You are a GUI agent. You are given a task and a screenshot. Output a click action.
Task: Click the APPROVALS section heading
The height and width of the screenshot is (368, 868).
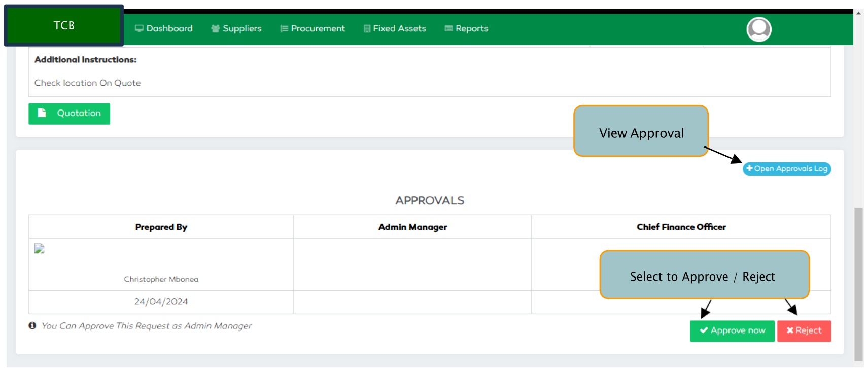[x=430, y=201]
